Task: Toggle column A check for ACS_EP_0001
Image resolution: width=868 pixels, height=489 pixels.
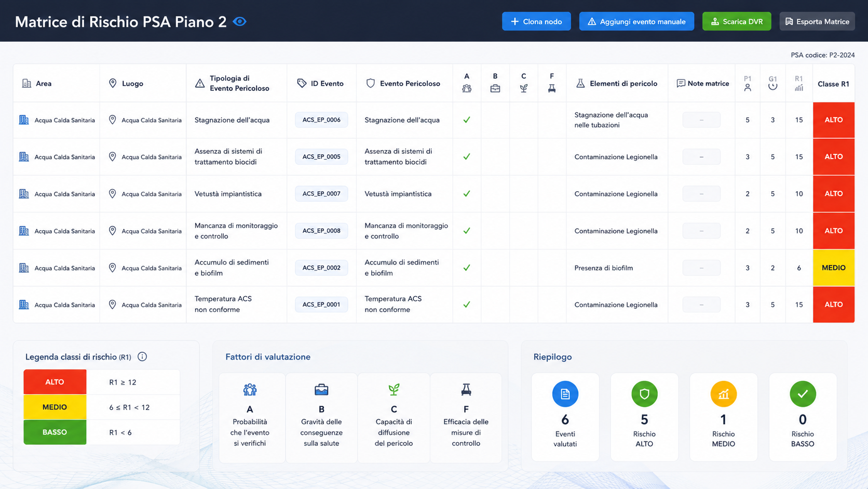Action: click(467, 305)
